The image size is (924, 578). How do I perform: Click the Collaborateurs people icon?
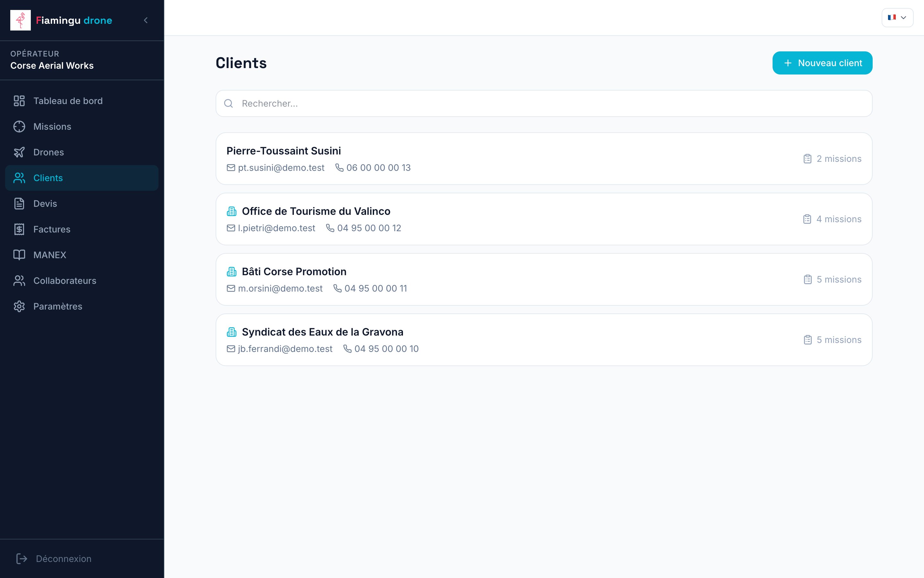19,281
